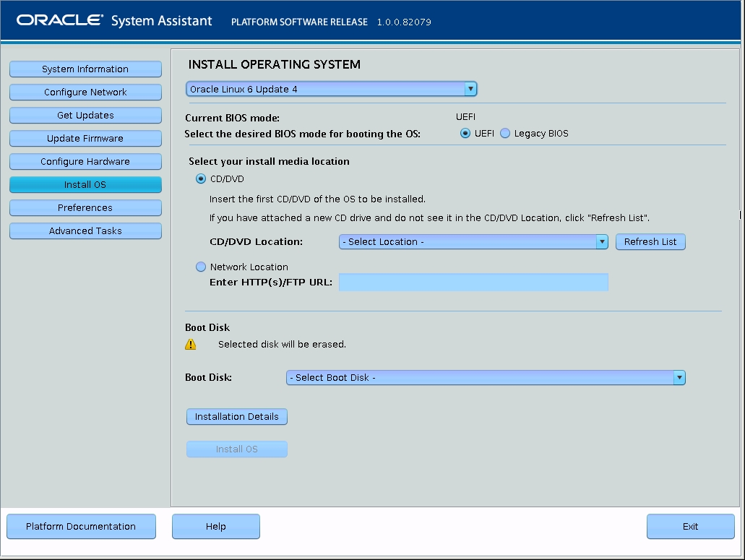Open Platform Documentation

pos(81,527)
